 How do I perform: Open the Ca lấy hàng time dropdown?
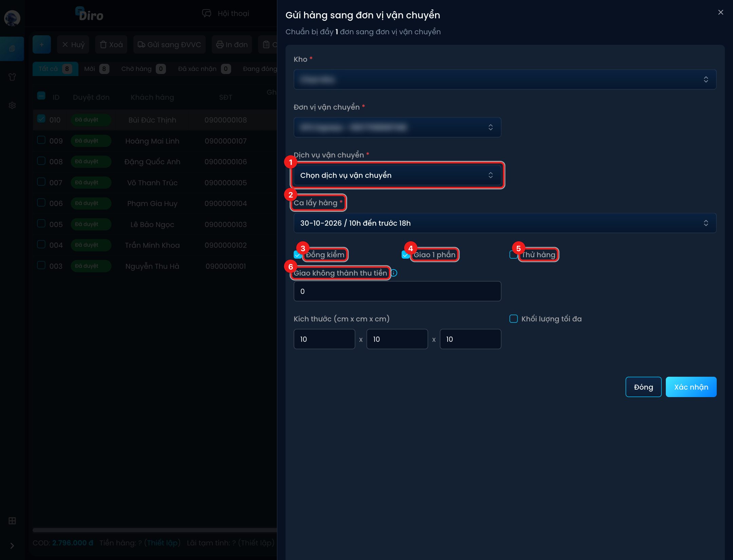(505, 223)
